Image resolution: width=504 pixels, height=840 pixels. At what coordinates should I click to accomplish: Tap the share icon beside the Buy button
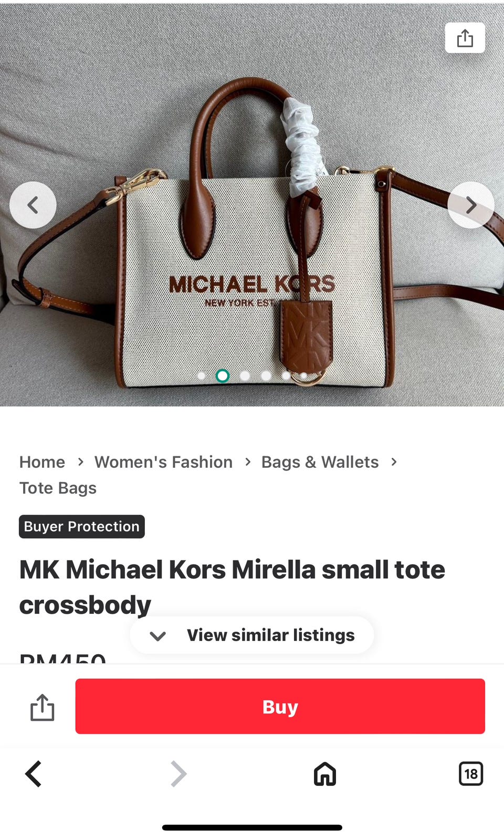[42, 707]
